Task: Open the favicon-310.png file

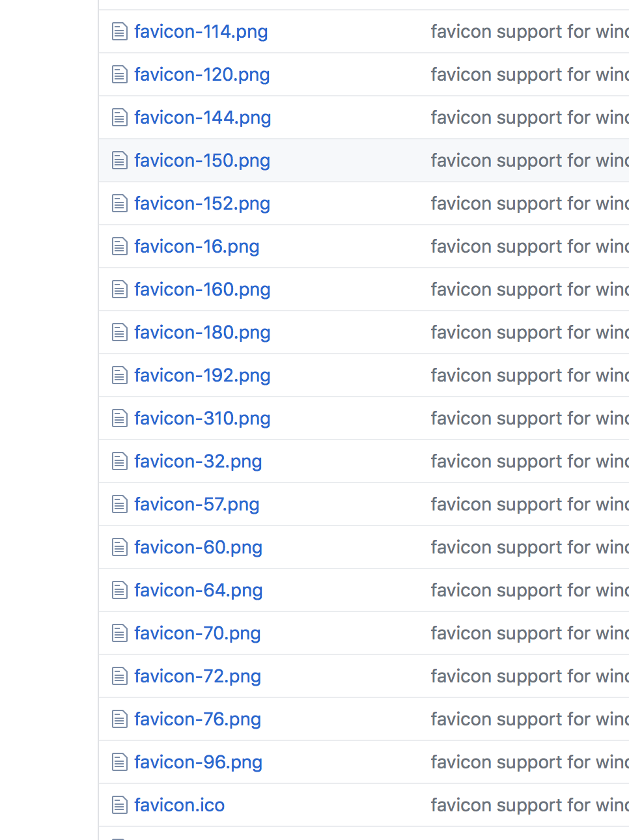Action: (203, 418)
